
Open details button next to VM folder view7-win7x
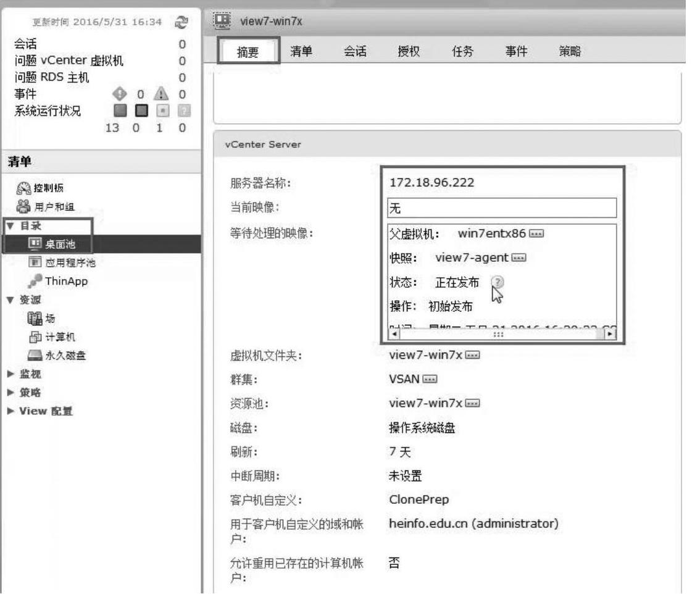tap(472, 355)
